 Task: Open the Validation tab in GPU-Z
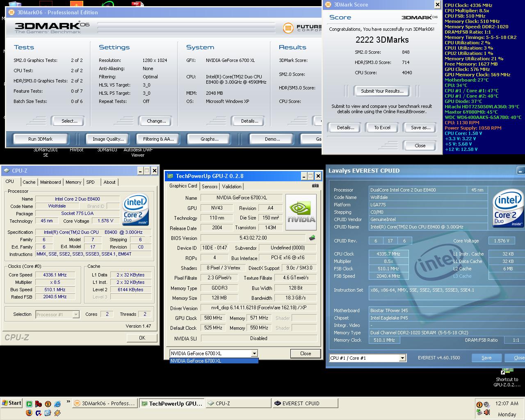(x=232, y=186)
